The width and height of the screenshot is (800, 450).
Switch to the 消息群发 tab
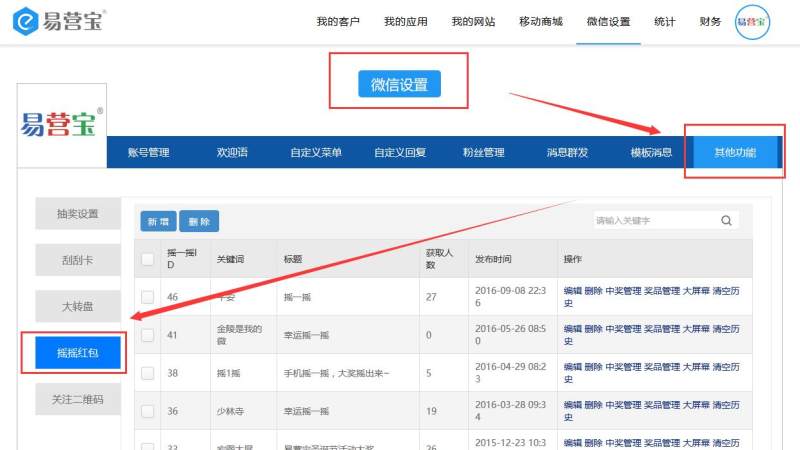[x=567, y=152]
